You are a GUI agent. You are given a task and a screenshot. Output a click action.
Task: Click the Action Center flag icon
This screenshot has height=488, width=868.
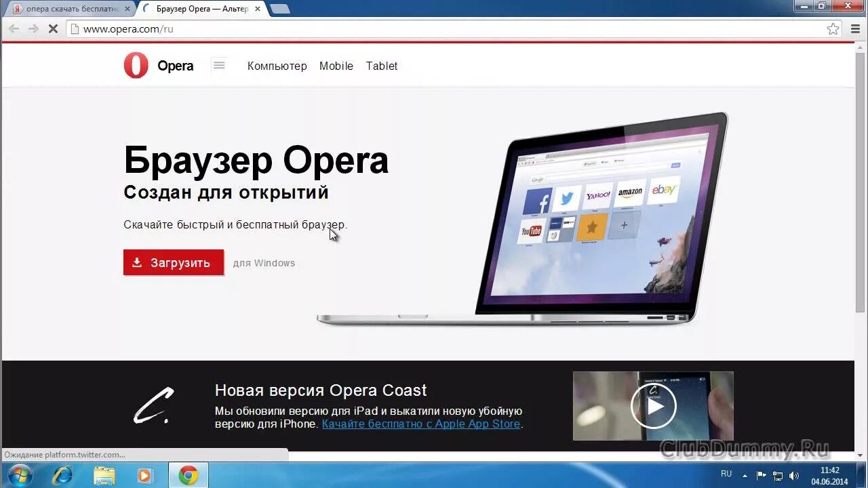tap(761, 476)
